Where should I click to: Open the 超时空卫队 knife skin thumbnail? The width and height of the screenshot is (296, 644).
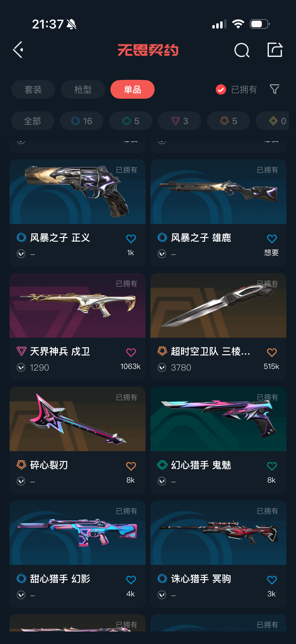click(x=218, y=305)
